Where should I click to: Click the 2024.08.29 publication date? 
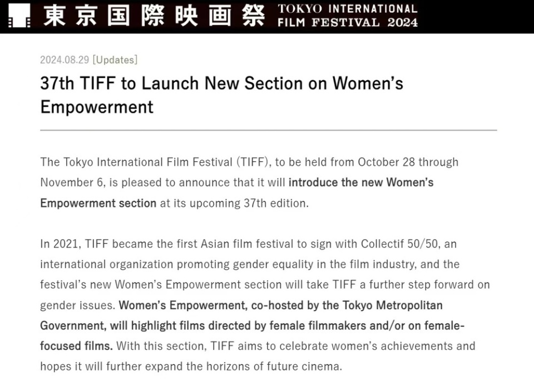65,60
